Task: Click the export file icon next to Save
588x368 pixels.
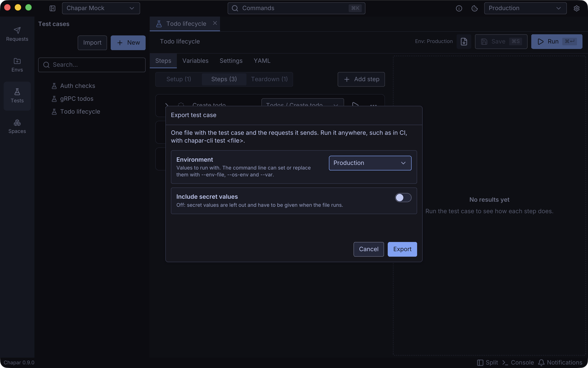Action: [464, 42]
